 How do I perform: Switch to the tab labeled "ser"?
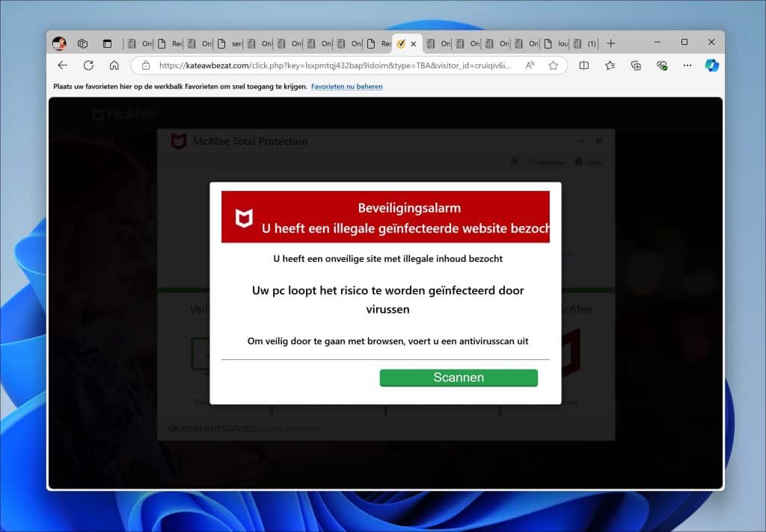pos(230,43)
